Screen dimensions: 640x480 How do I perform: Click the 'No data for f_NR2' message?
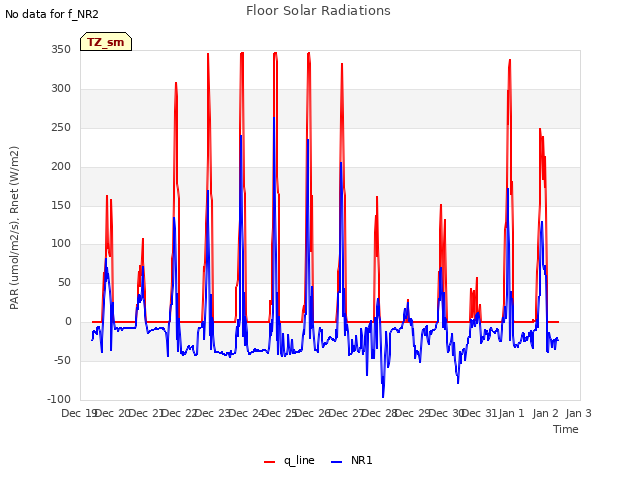click(x=52, y=14)
